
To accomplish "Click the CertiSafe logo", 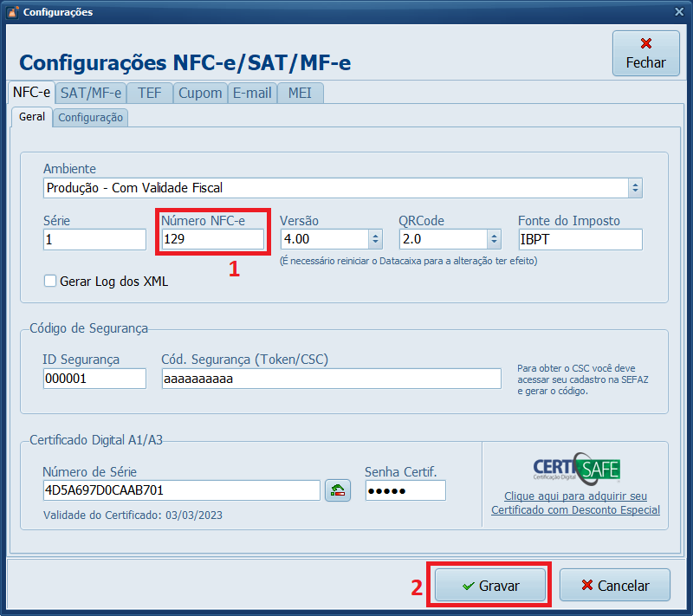I will tap(576, 469).
